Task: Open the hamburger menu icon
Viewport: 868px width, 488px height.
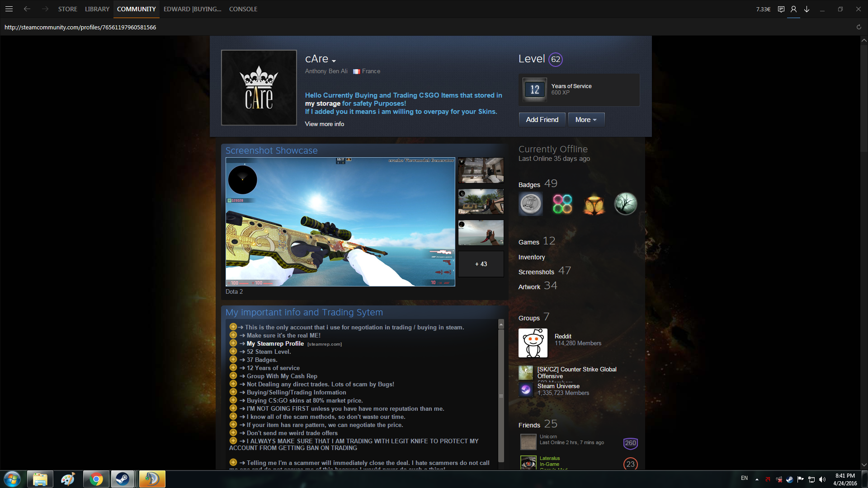Action: (9, 9)
